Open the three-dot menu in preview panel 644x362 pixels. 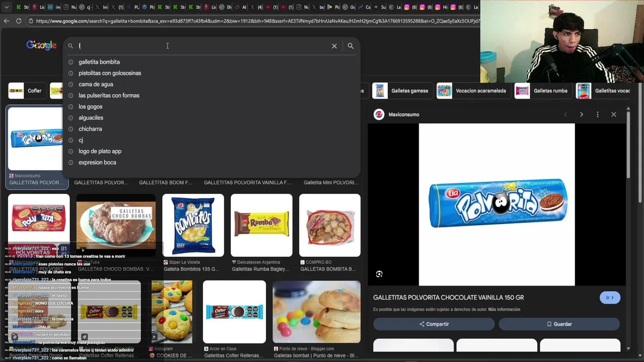click(597, 115)
